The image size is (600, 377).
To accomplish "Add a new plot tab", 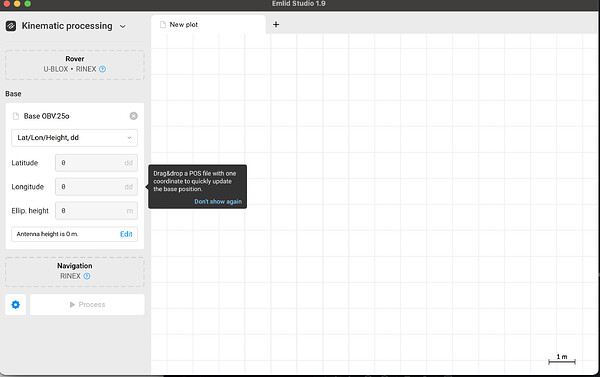I will pos(276,24).
